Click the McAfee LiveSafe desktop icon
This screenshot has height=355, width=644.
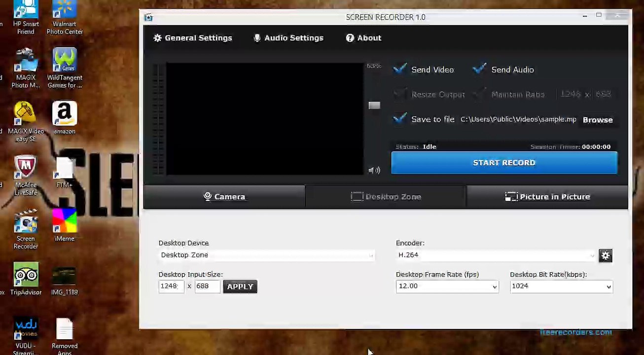tap(26, 176)
